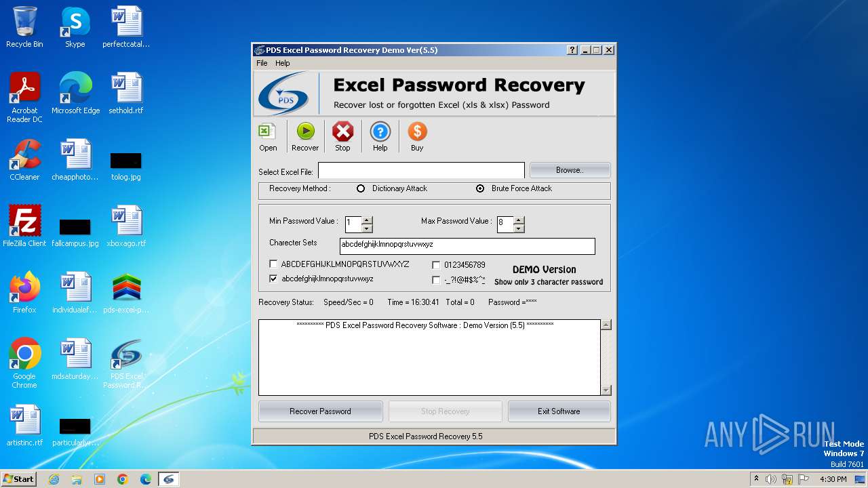The width and height of the screenshot is (868, 488).
Task: Select cheapphoto... document on desktop
Action: click(x=75, y=160)
